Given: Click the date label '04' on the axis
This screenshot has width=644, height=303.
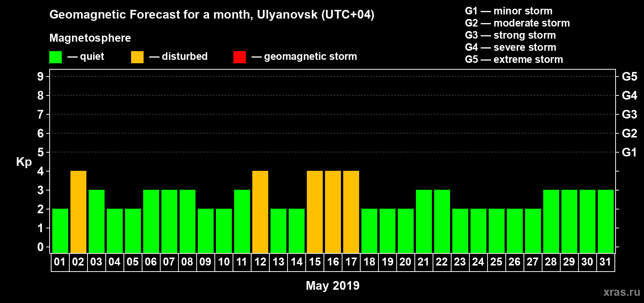Looking at the screenshot, I should pyautogui.click(x=114, y=262).
